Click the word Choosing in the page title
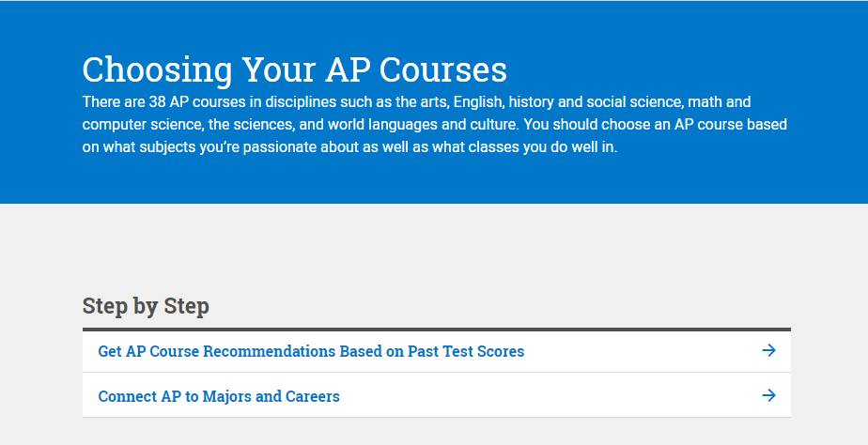Screen dimensions: 868x445 click(157, 70)
